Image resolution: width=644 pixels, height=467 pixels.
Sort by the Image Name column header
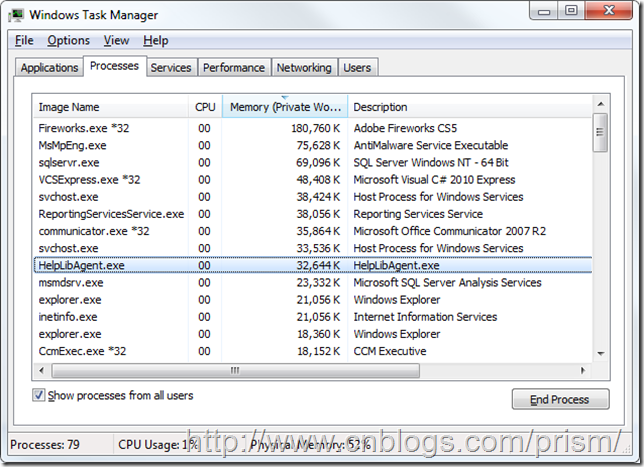pos(110,107)
